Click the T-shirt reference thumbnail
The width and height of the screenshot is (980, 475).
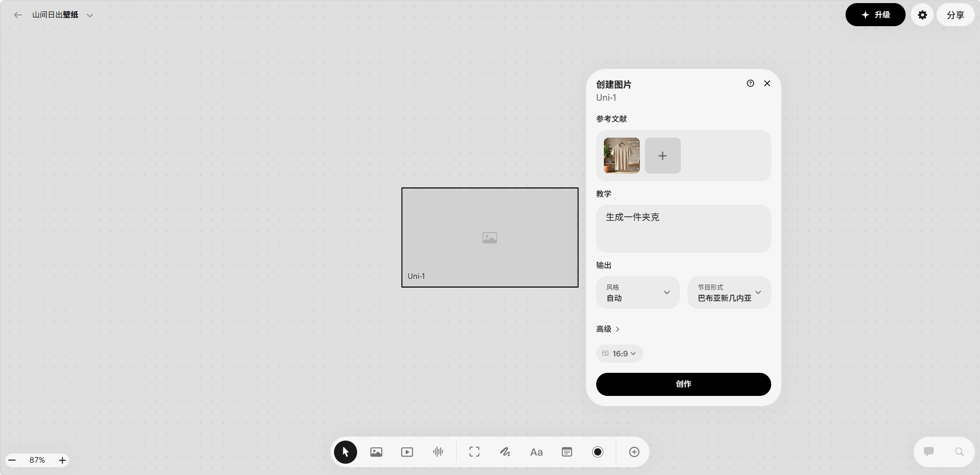tap(621, 156)
